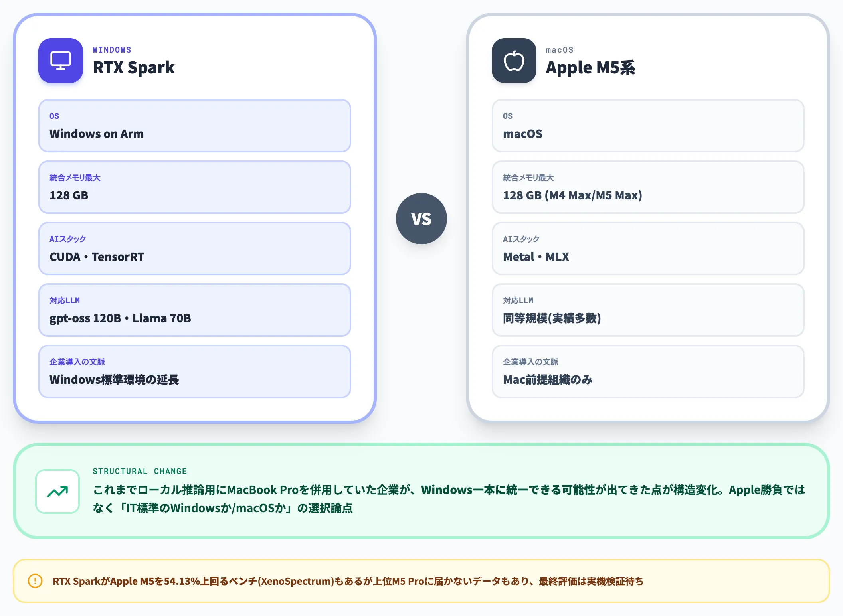Click the XenoSpectrum benchmark warning text

pos(348,581)
